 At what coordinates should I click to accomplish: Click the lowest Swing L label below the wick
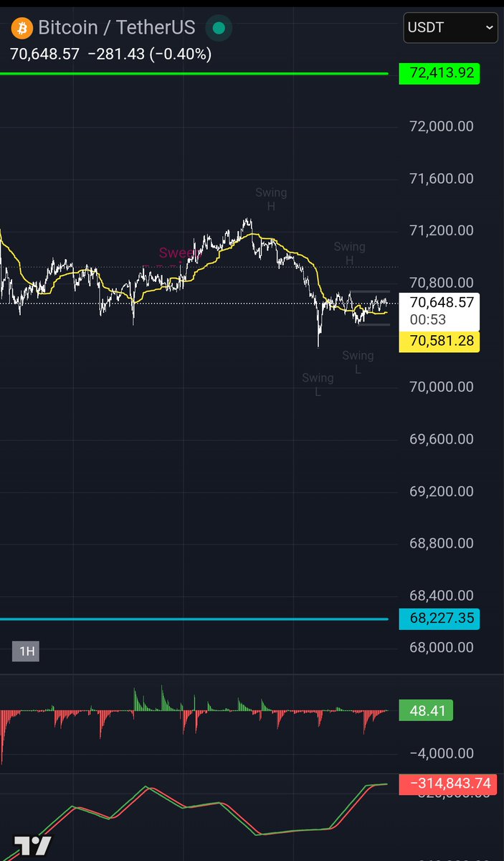318,385
